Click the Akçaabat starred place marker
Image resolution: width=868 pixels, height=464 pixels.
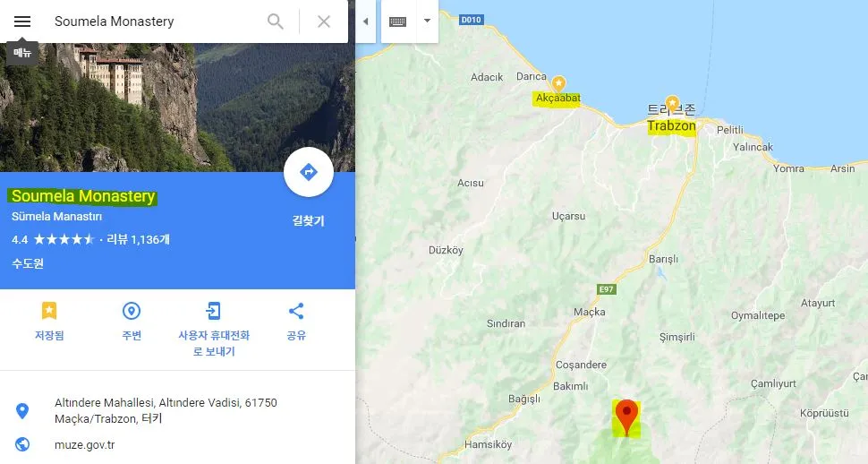point(559,83)
